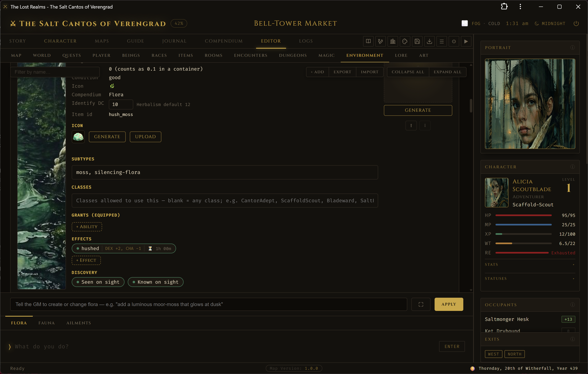The height and width of the screenshot is (374, 588).
Task: Click the HP progress bar
Action: (x=524, y=215)
